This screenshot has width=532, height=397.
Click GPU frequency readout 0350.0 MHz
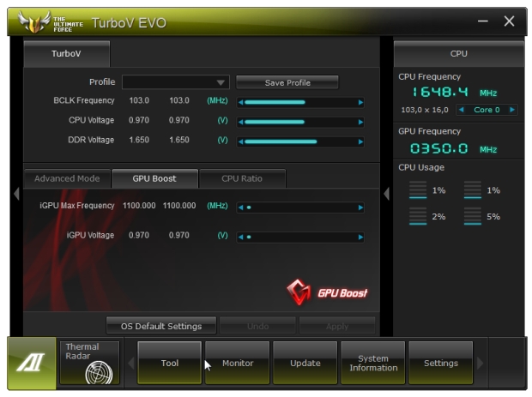[x=454, y=149]
